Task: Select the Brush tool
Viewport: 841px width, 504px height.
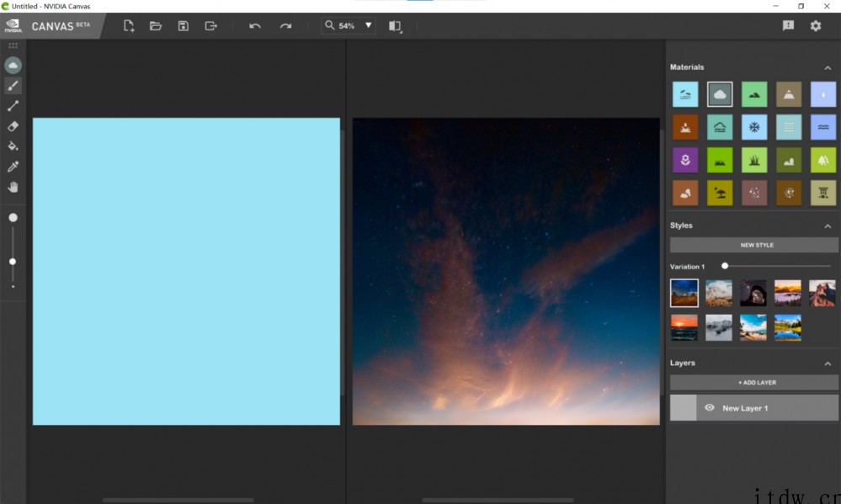Action: pos(13,86)
